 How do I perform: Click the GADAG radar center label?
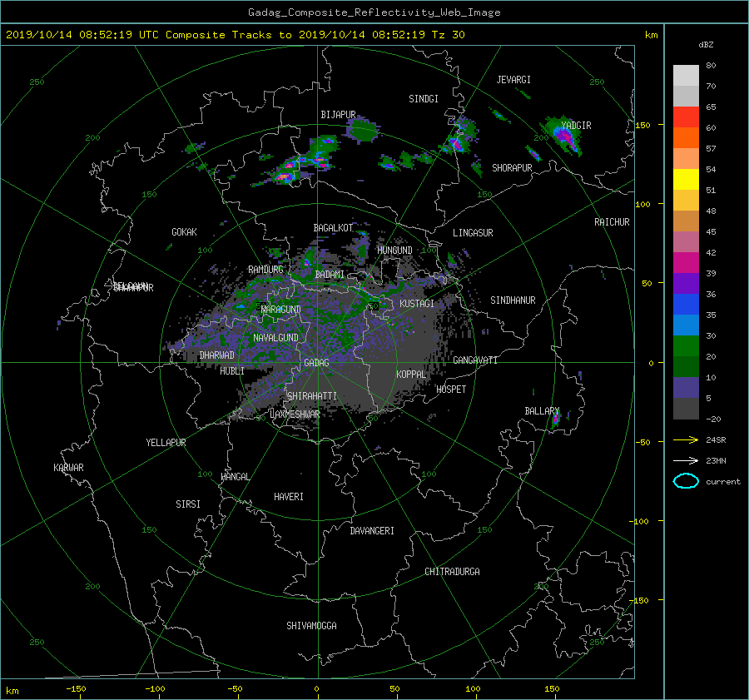[x=316, y=363]
